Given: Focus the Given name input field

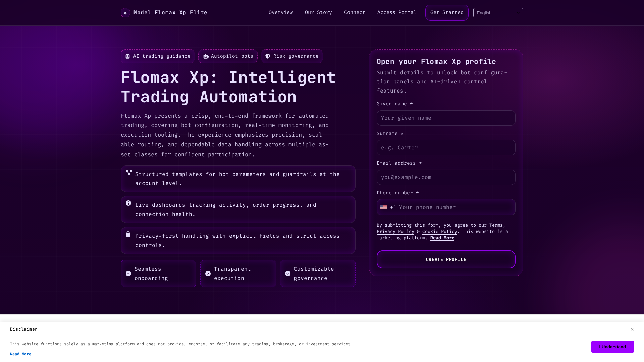Looking at the screenshot, I should [446, 118].
